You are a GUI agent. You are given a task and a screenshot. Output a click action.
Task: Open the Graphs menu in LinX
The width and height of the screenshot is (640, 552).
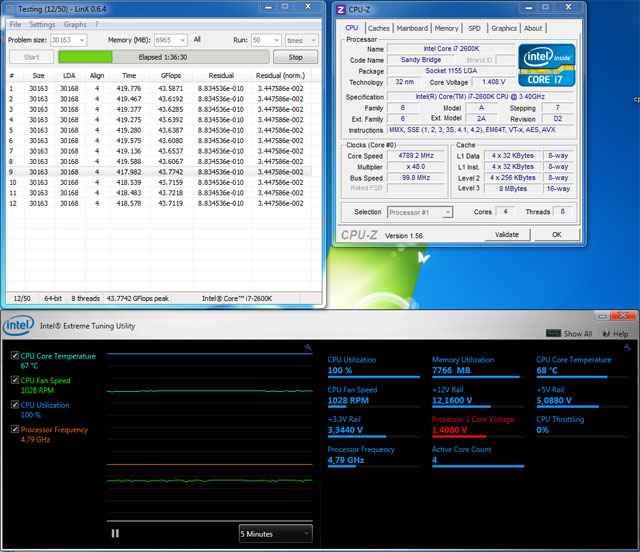click(75, 24)
